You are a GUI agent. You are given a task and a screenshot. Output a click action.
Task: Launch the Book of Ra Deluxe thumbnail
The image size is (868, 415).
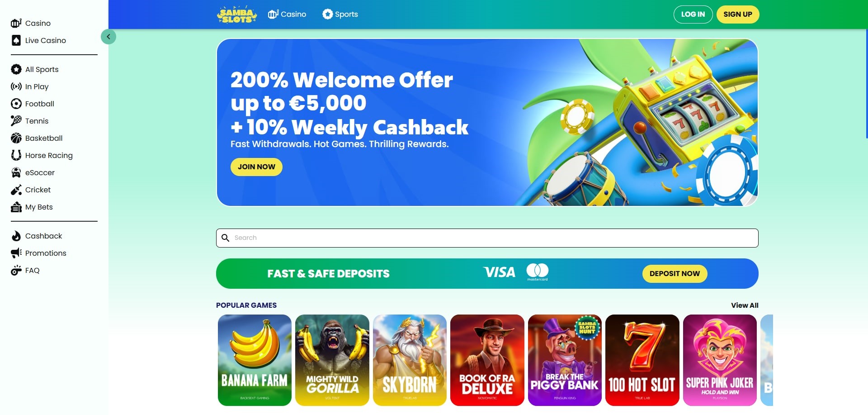[x=487, y=360]
